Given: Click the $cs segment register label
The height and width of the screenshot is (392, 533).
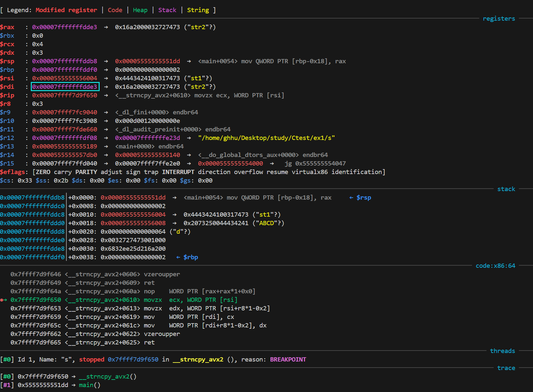Looking at the screenshot, I should coord(5,181).
